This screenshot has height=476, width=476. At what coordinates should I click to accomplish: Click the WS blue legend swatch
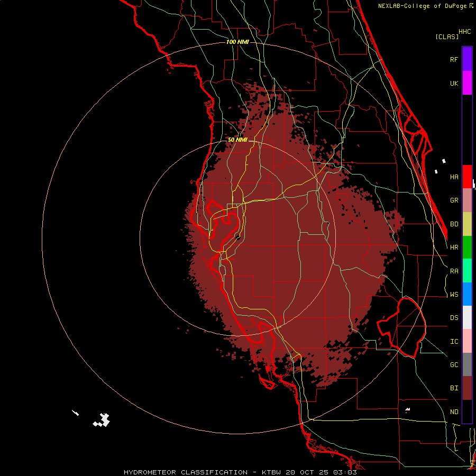pyautogui.click(x=467, y=294)
